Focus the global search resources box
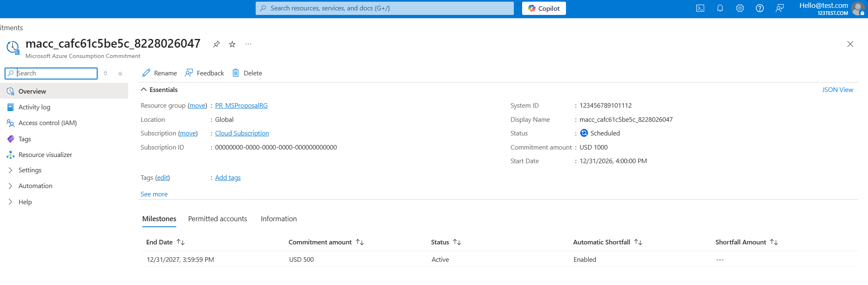Image resolution: width=868 pixels, height=285 pixels. [x=385, y=8]
